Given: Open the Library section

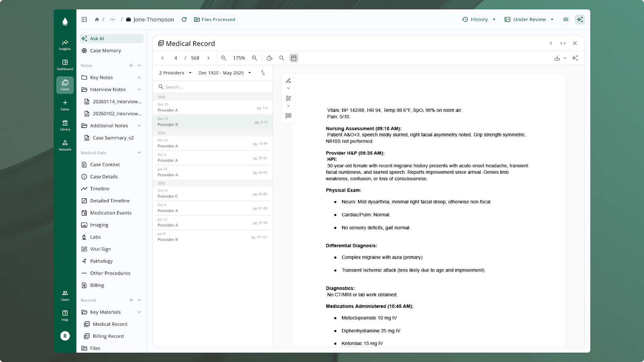Looking at the screenshot, I should click(x=65, y=125).
